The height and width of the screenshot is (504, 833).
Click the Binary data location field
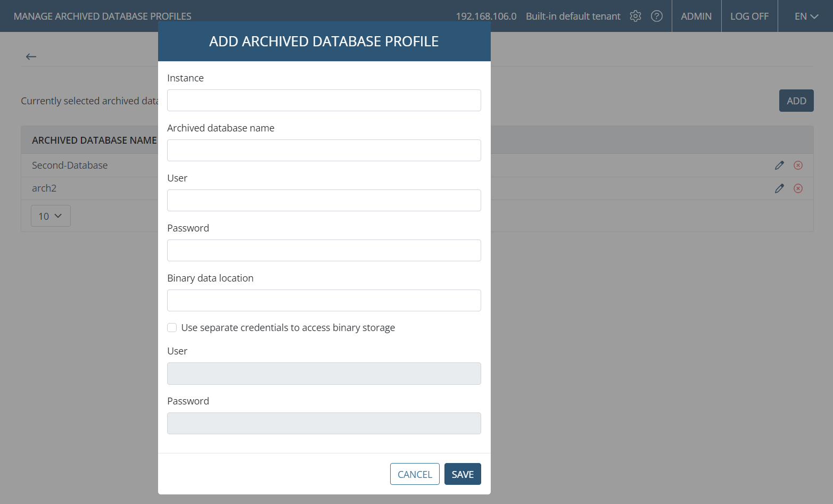[324, 301]
